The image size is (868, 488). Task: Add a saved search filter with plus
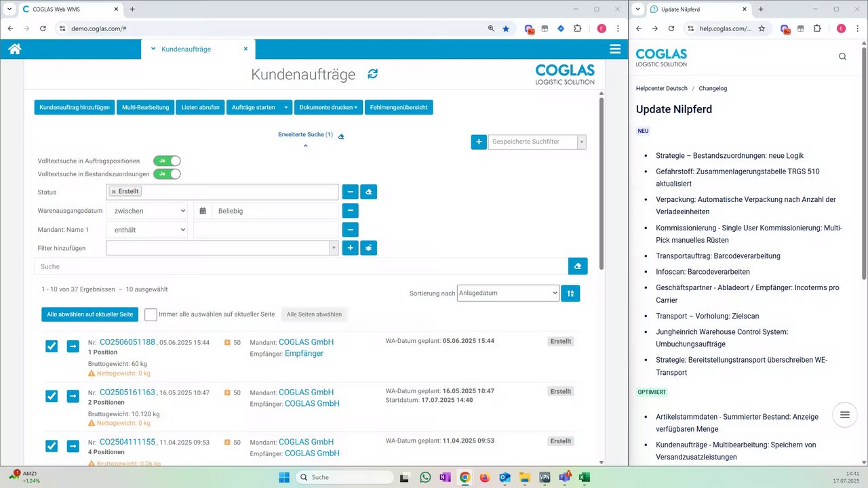pyautogui.click(x=479, y=142)
